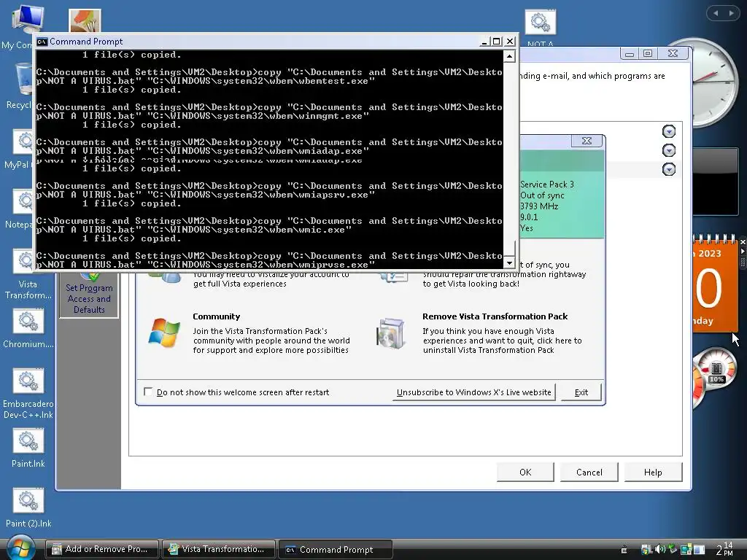Viewport: 747px width, 560px height.
Task: Click the 'Service Pack 3' text
Action: (x=547, y=184)
